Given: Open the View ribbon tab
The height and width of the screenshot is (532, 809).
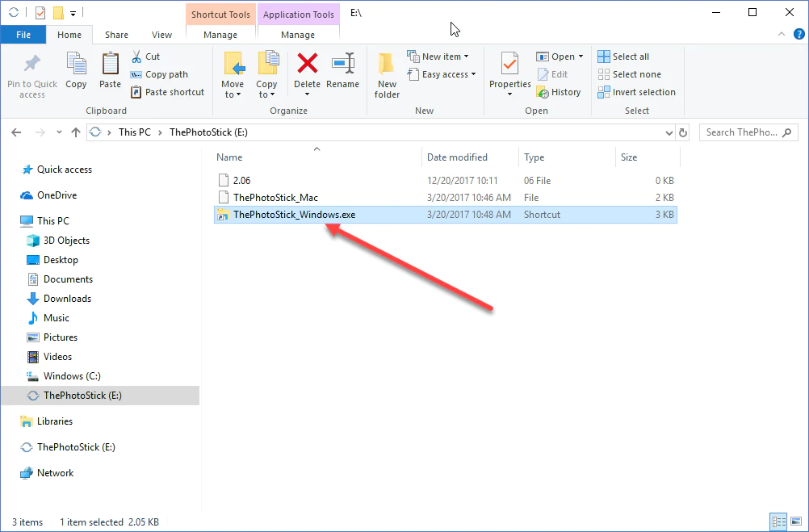Looking at the screenshot, I should click(x=161, y=35).
